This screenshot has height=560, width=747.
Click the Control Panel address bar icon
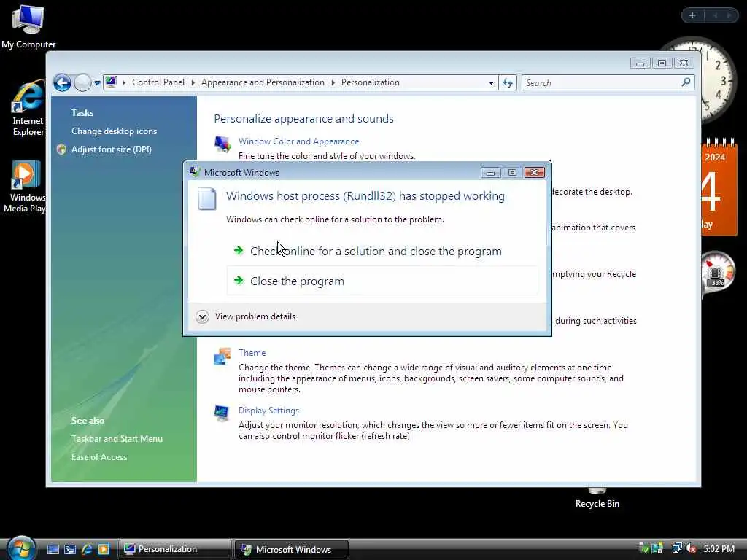[111, 82]
